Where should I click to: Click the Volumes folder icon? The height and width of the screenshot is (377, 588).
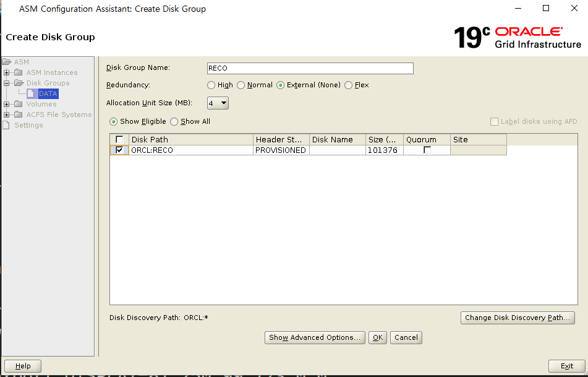coord(19,104)
